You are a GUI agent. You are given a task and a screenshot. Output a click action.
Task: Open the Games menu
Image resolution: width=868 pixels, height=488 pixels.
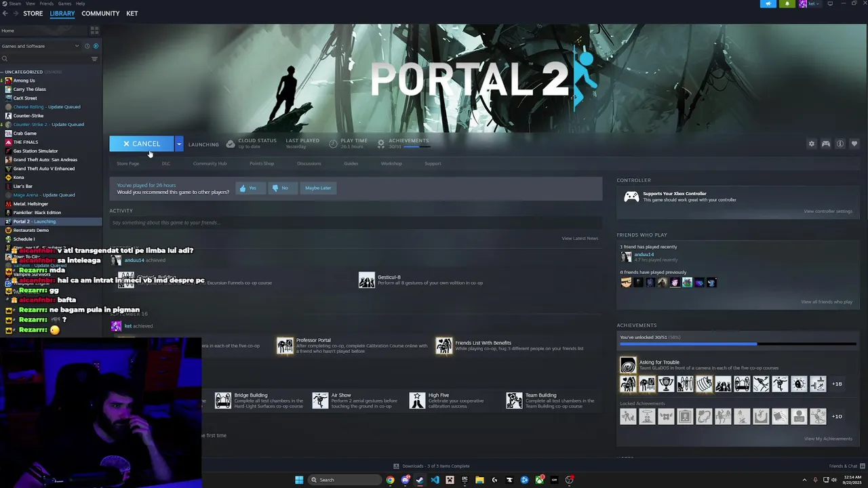64,3
